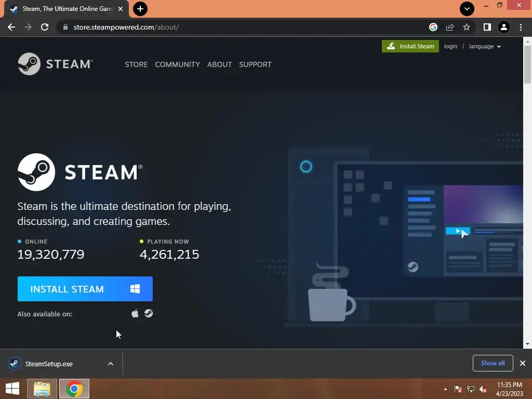Close the downloads bar
Image resolution: width=532 pixels, height=399 pixels.
point(523,363)
